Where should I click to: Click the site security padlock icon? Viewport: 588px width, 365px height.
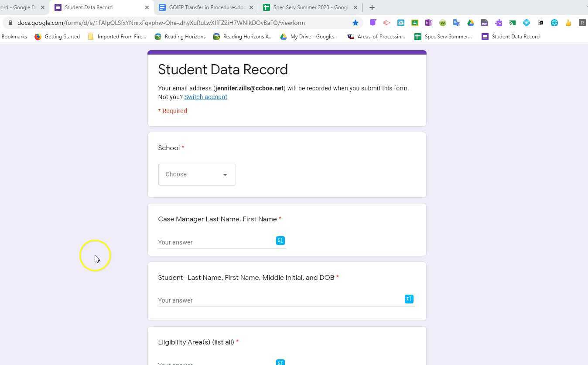point(10,23)
